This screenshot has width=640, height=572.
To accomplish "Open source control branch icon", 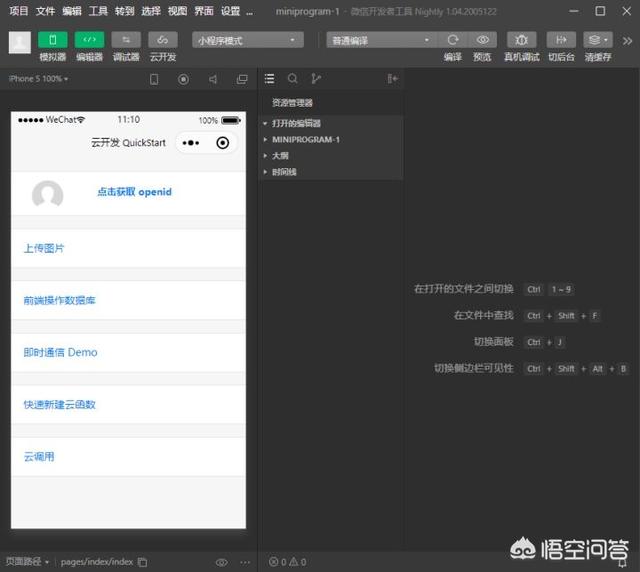I will click(316, 78).
